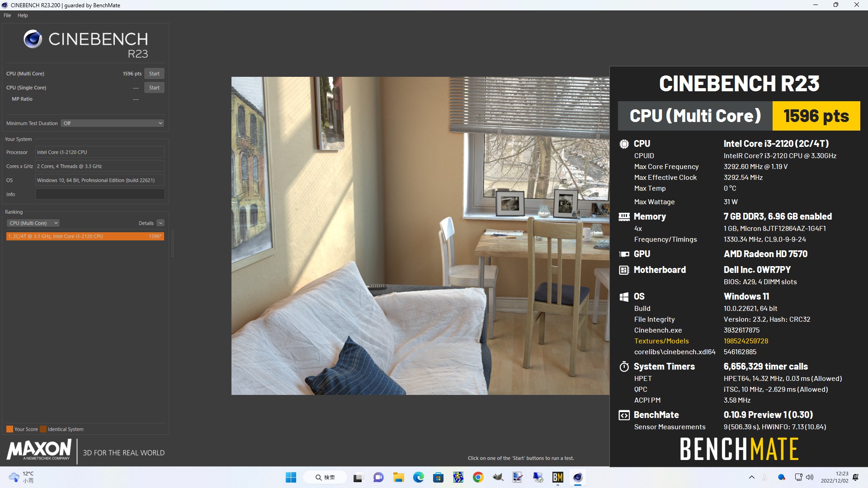The height and width of the screenshot is (488, 868).
Task: Start the CPU Multi Core test
Action: [154, 74]
